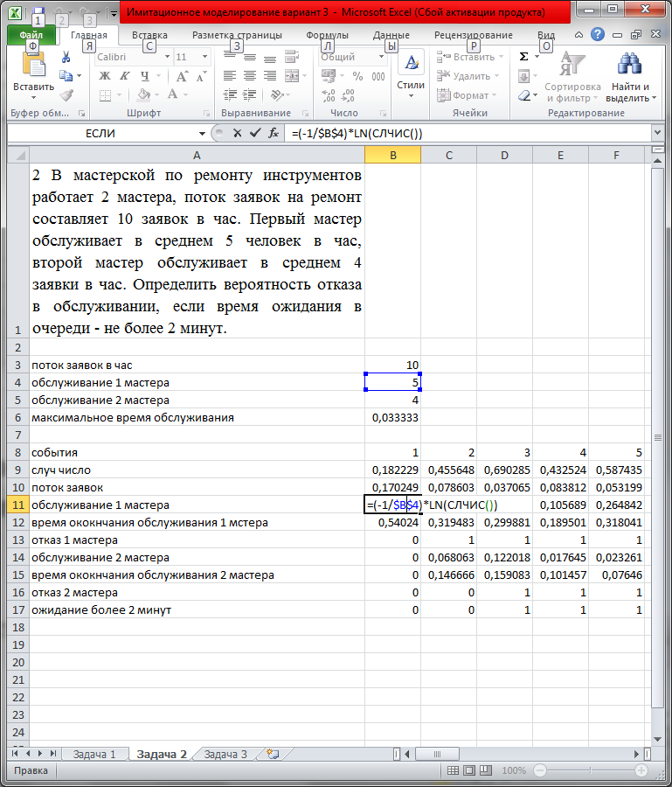Toggle wrap text icon
This screenshot has width=672, height=787.
pos(292,57)
